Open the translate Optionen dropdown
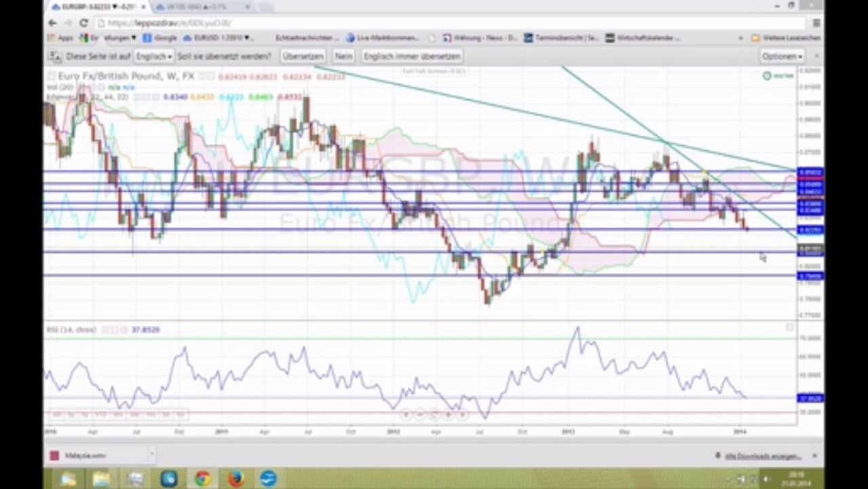Screen dimensions: 868x489 point(782,56)
